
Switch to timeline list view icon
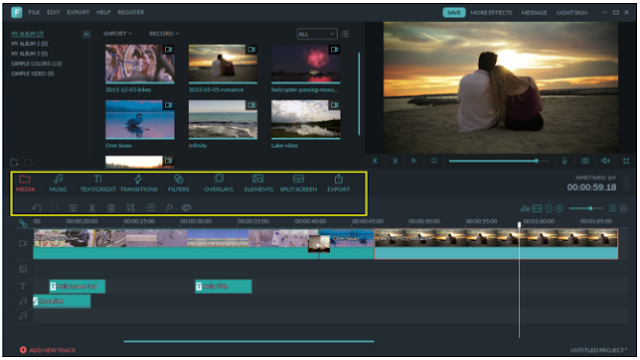[x=612, y=209]
